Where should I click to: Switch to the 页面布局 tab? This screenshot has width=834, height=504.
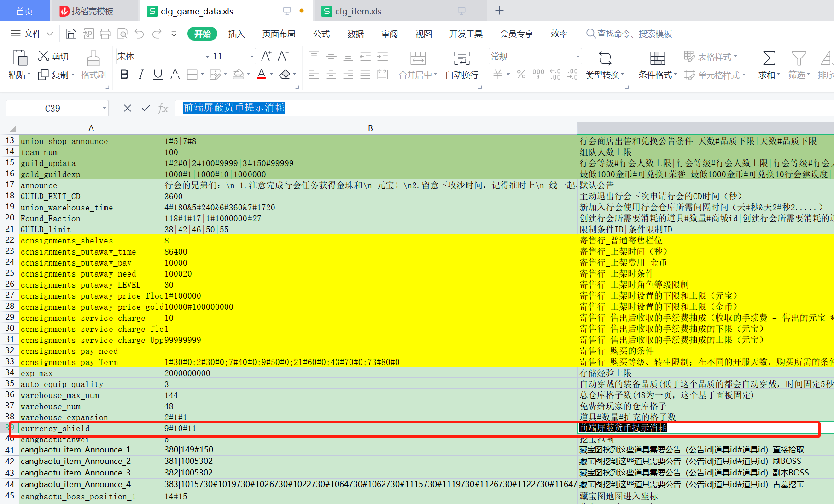click(279, 34)
